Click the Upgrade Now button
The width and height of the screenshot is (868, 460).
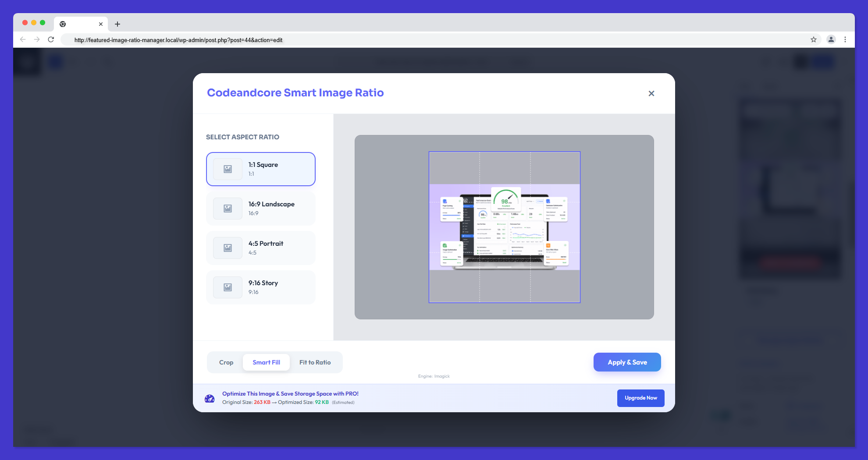click(x=641, y=398)
